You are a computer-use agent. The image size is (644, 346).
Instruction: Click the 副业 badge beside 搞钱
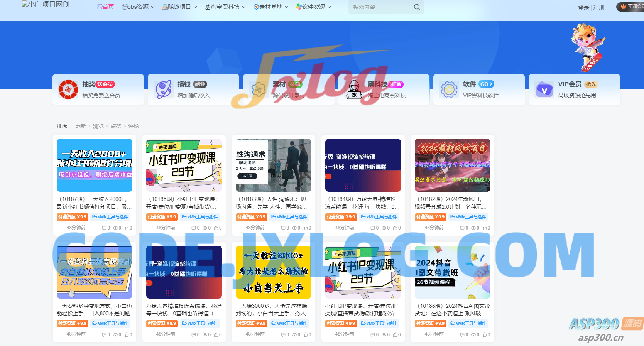point(200,84)
